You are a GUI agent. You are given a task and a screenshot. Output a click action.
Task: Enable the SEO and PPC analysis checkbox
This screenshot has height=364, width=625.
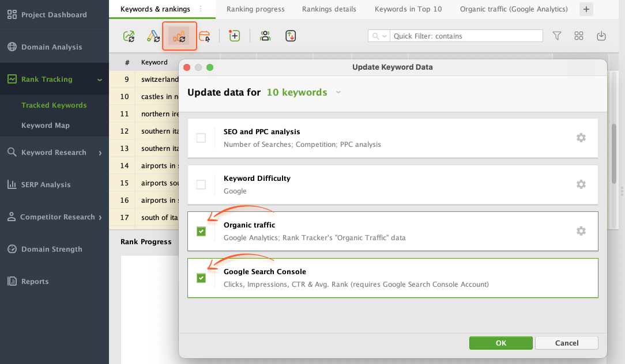click(x=201, y=138)
